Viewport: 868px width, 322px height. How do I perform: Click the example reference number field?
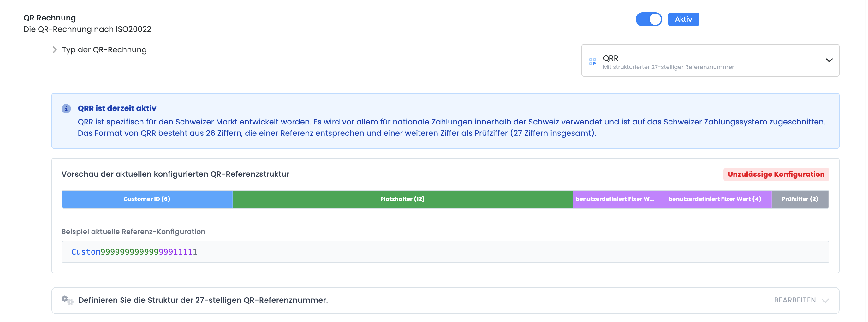click(445, 252)
